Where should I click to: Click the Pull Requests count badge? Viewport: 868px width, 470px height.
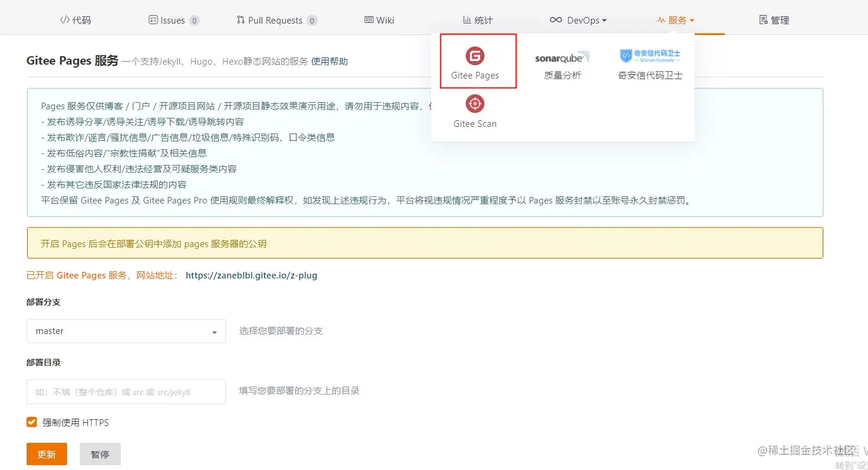pyautogui.click(x=312, y=21)
